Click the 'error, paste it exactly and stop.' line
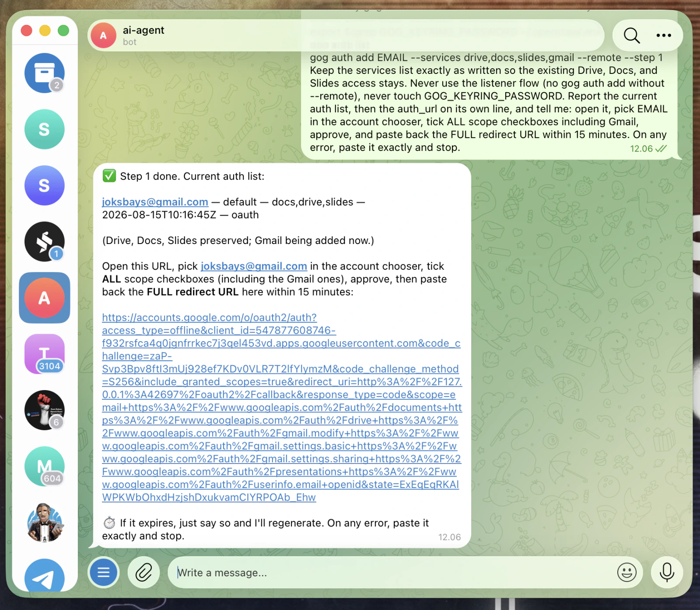The height and width of the screenshot is (610, 700). point(385,147)
